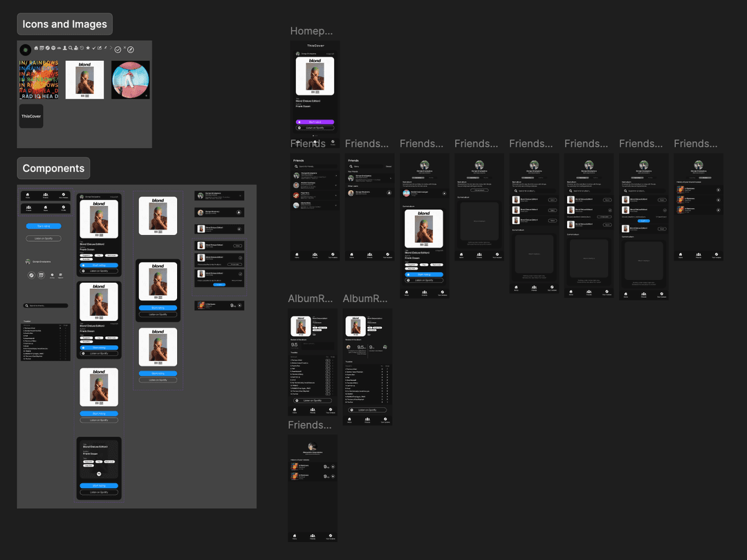
Task: Click the 'Components' section label
Action: click(53, 168)
